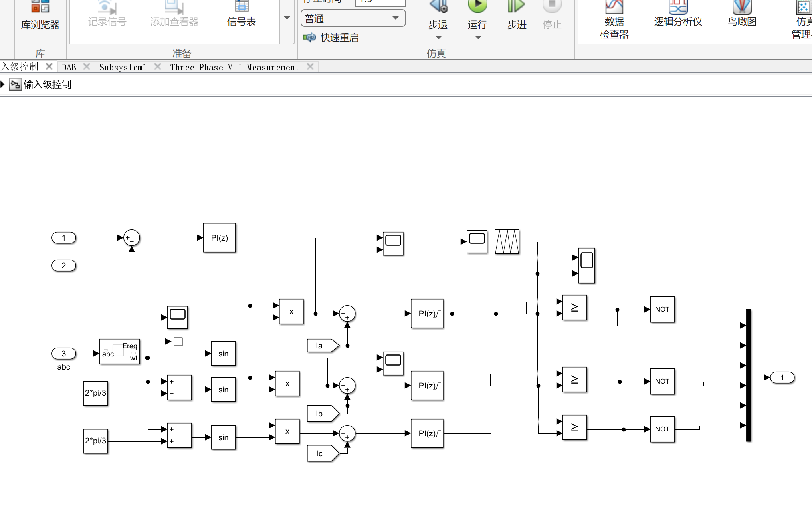Expand the Run button dropdown arrow
The image size is (812, 511).
tap(478, 38)
